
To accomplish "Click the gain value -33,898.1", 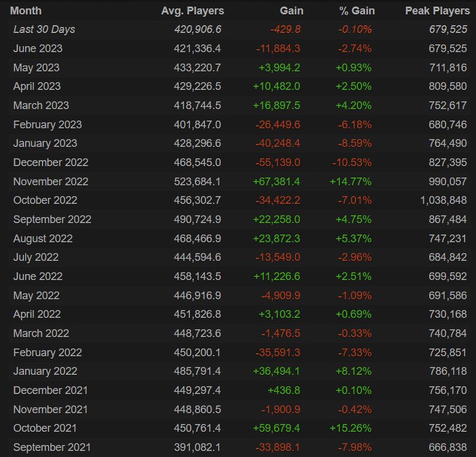I will (x=278, y=447).
